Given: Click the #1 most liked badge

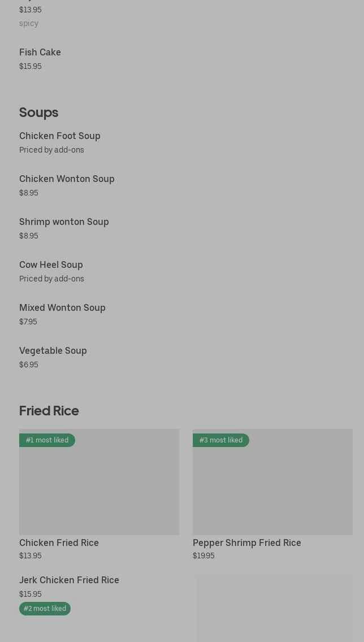Looking at the screenshot, I should (47, 440).
